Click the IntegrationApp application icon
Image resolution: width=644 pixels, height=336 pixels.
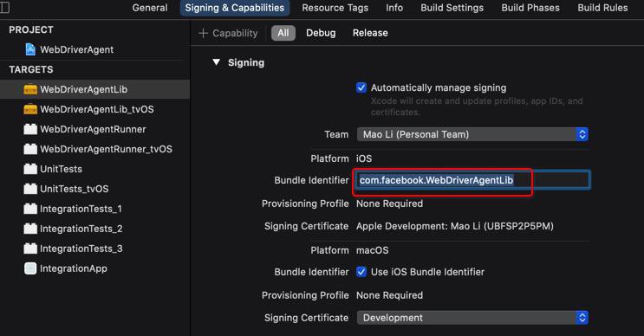click(x=30, y=268)
